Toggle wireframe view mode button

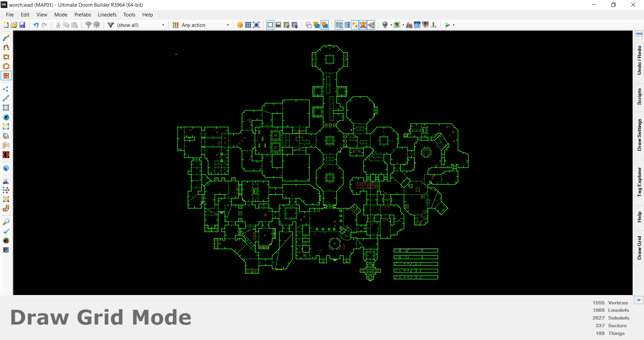pos(270,25)
